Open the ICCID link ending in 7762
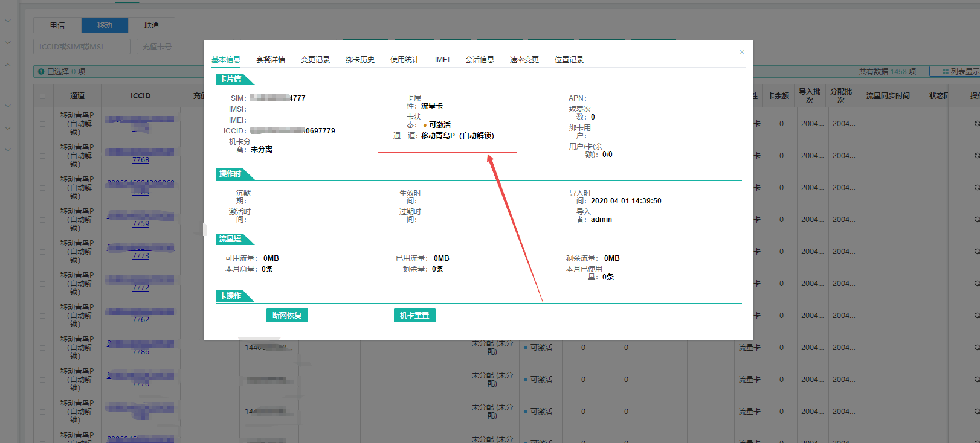Viewport: 980px width, 443px height. tap(141, 320)
